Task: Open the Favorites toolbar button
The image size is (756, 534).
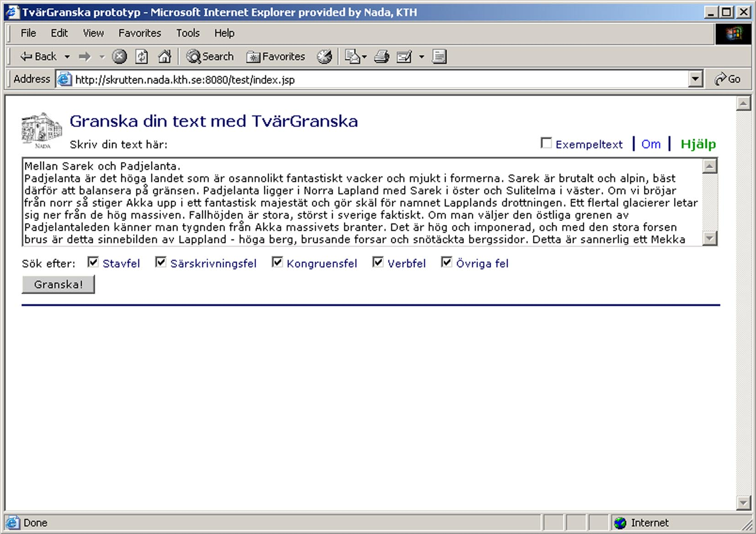Action: tap(276, 57)
